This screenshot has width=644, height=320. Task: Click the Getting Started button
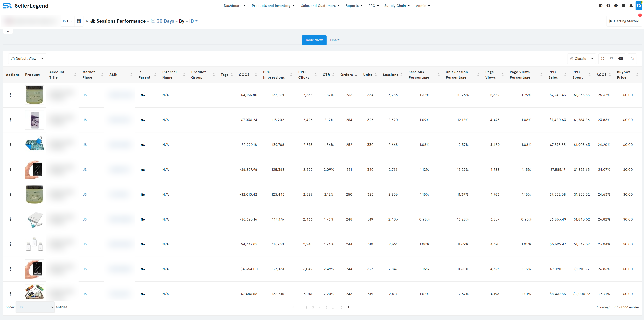point(624,21)
